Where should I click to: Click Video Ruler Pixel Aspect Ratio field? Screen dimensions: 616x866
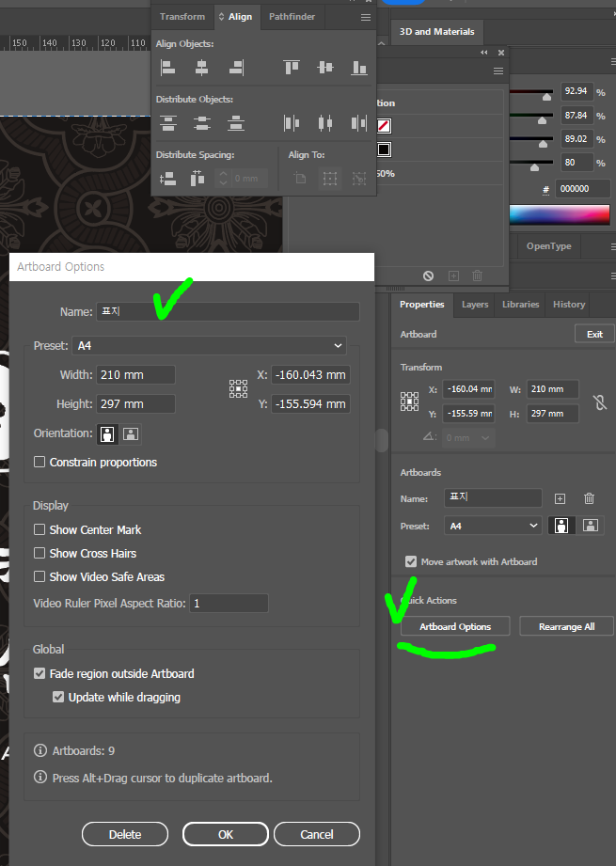229,603
